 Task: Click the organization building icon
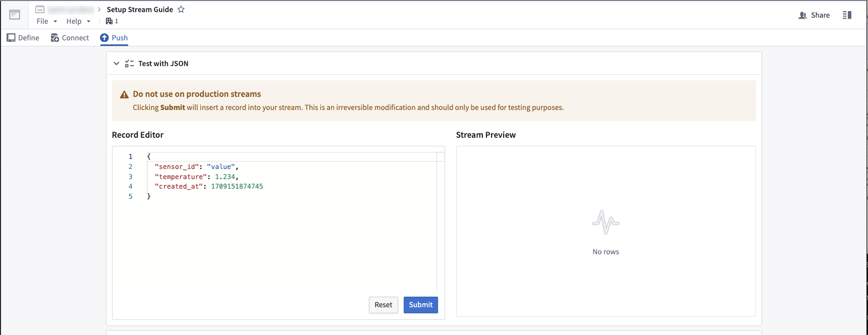[109, 21]
